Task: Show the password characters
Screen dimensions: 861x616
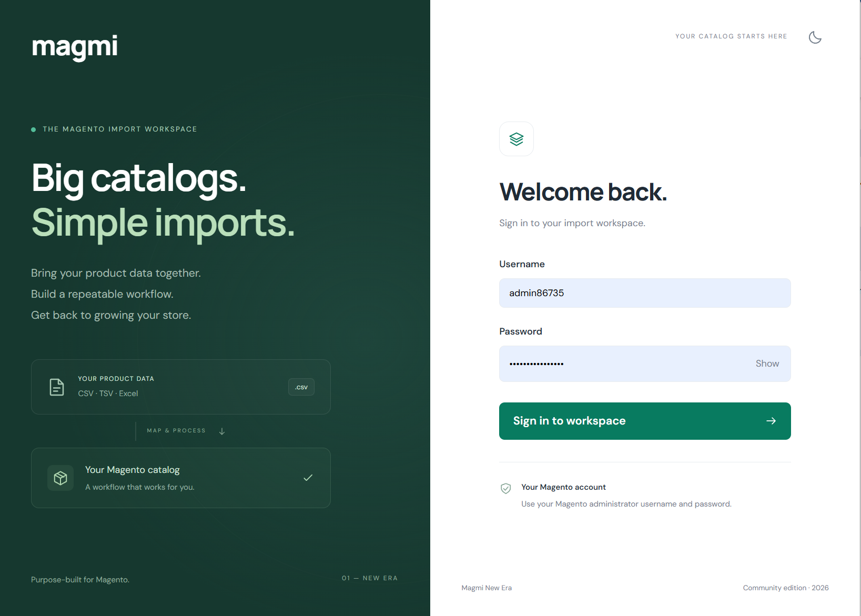Action: point(767,363)
